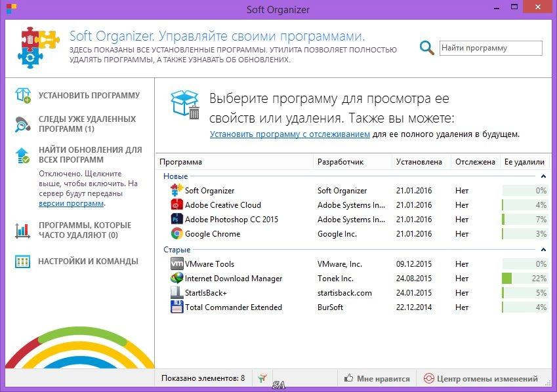This screenshot has height=392, width=557.
Task: Click the developer cell BurSoft
Action: 330,307
